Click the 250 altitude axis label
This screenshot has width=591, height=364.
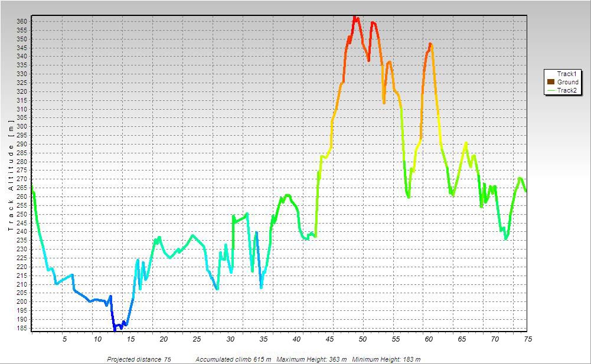pos(21,214)
